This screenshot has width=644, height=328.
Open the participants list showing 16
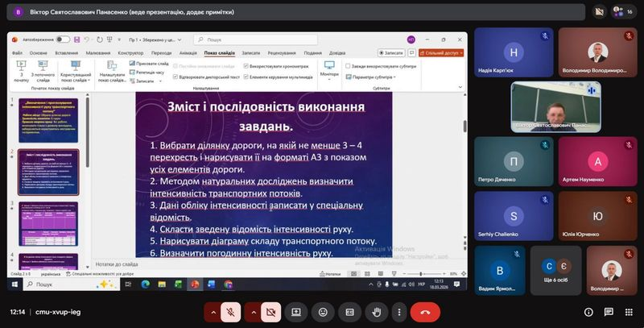click(x=621, y=12)
